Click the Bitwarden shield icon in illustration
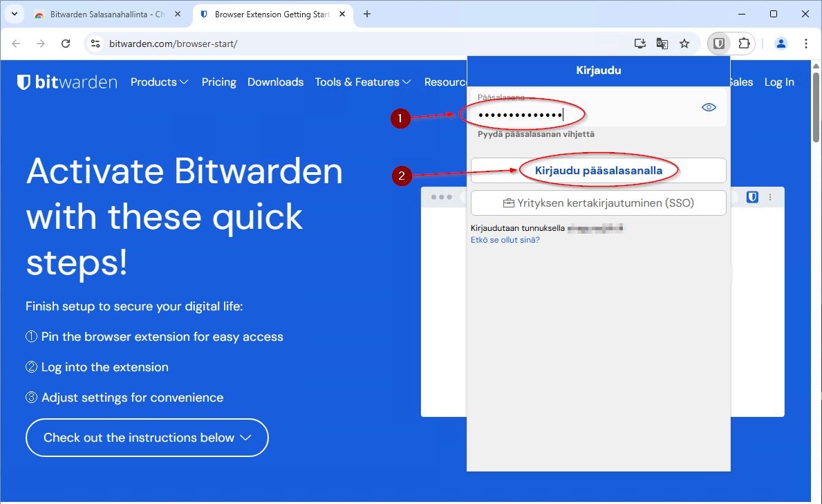The width and height of the screenshot is (822, 504). 752,197
